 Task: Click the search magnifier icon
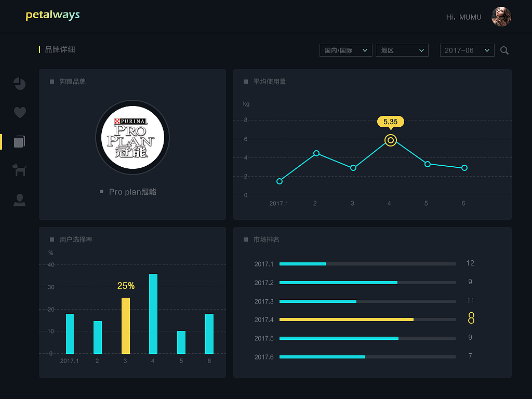point(504,50)
